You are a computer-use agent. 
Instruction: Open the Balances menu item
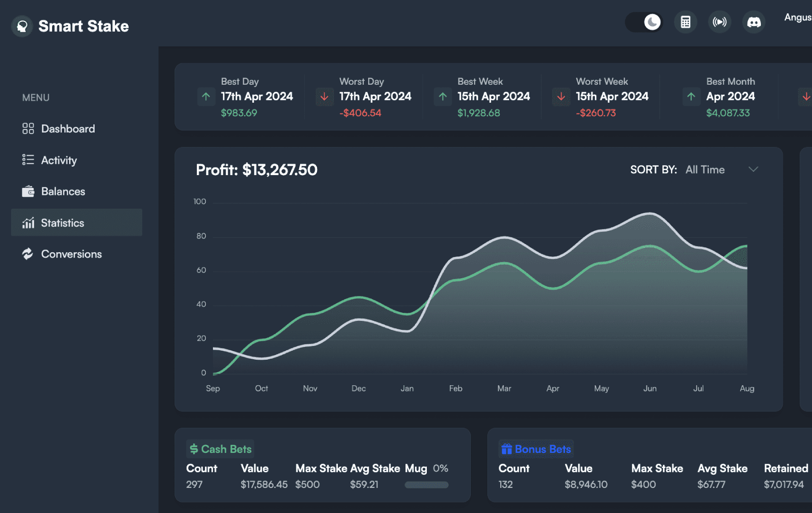[x=77, y=191]
